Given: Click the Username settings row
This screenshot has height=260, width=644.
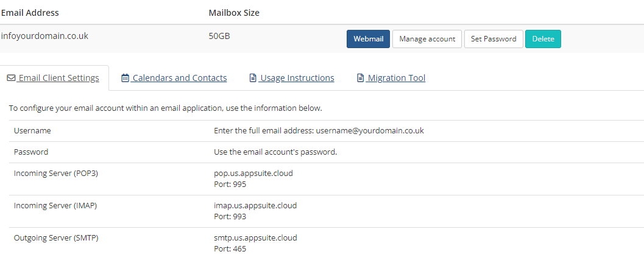Looking at the screenshot, I should (x=327, y=131).
